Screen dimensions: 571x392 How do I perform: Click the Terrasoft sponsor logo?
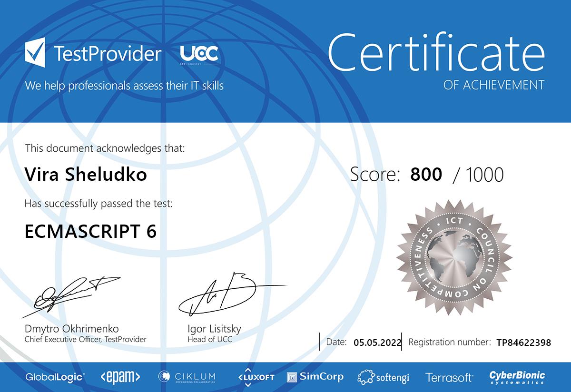point(449,377)
